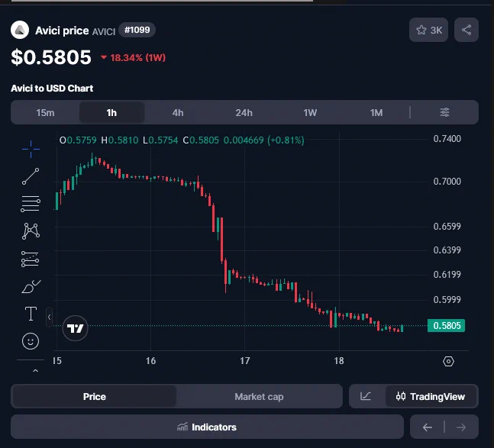
Task: Switch to 1W interval
Action: click(310, 112)
